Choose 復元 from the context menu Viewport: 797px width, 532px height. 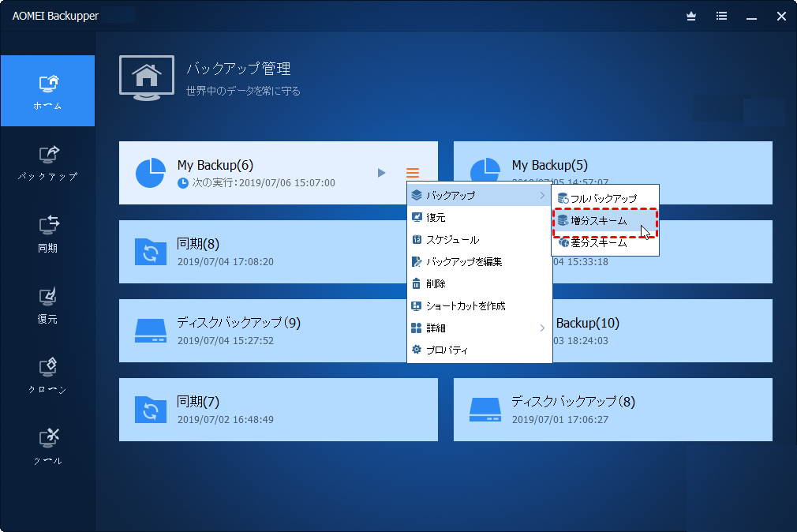tap(479, 218)
